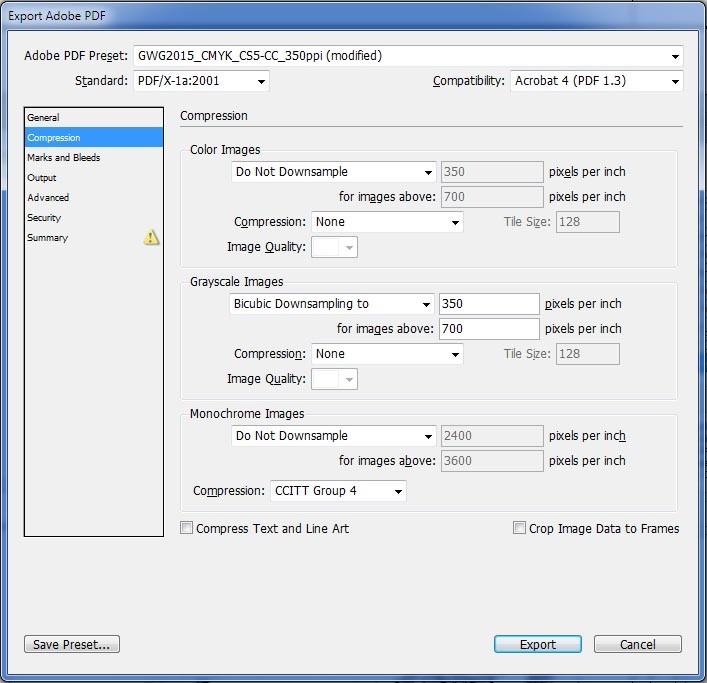Click Grayscale Images Tile Size field
The image size is (707, 683).
coord(588,354)
